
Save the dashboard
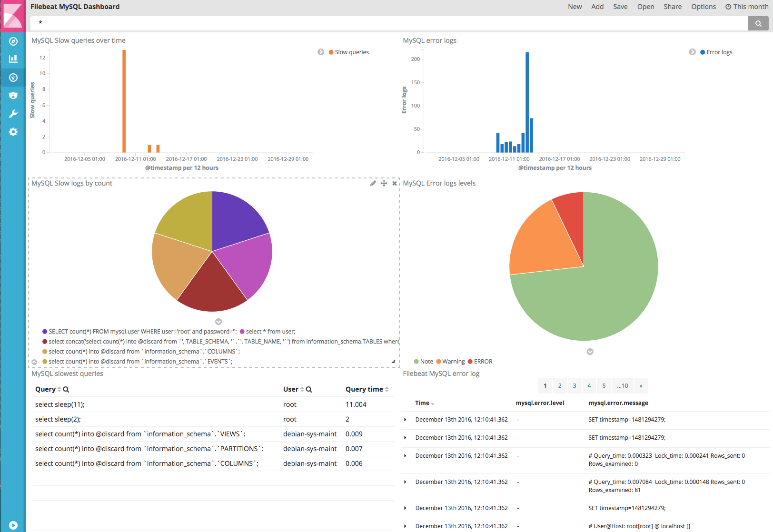(620, 6)
